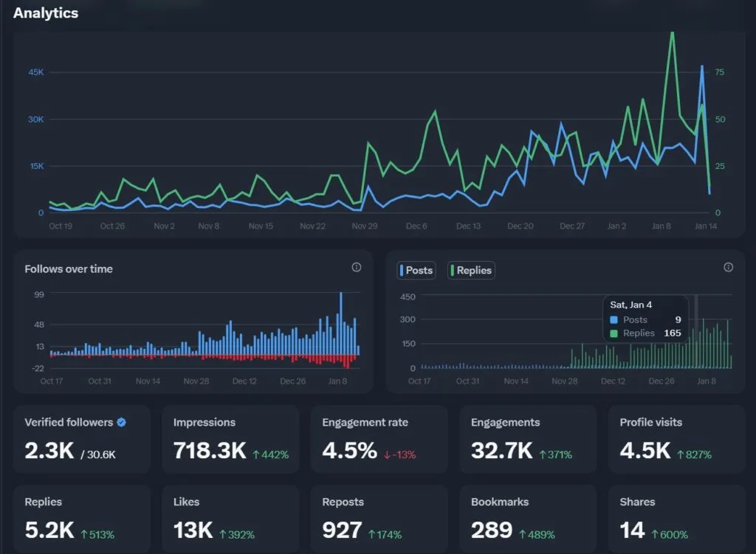Click the Analytics page heading
This screenshot has width=756, height=554.
point(46,13)
